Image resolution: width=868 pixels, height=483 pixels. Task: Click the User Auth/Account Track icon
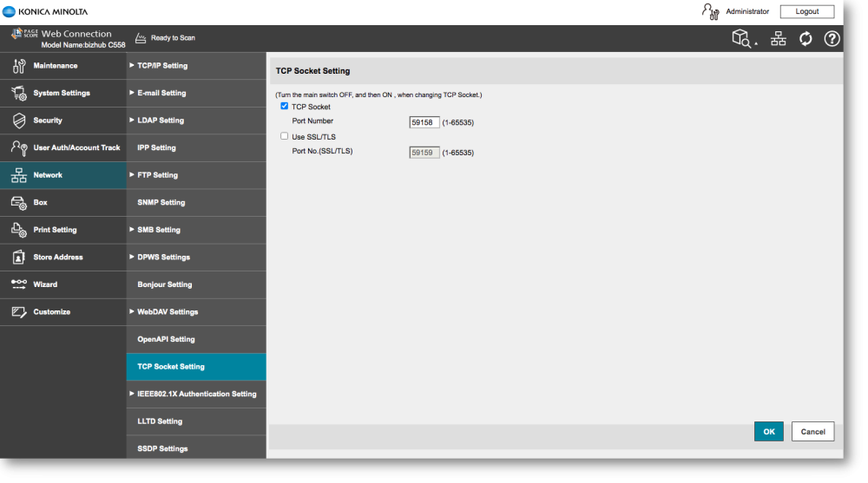(x=19, y=147)
